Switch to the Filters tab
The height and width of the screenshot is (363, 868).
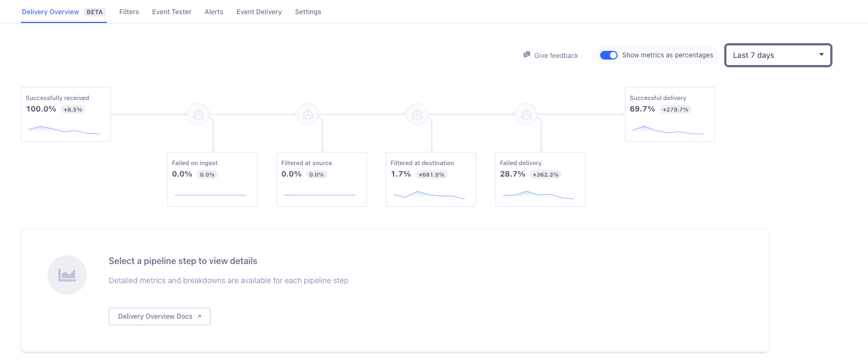129,12
